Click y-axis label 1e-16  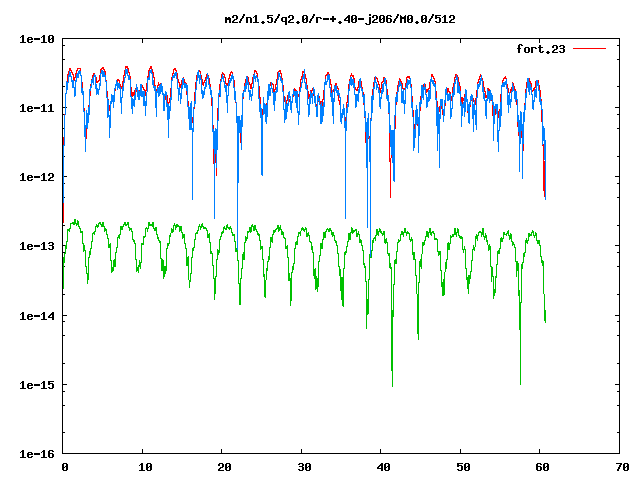pyautogui.click(x=37, y=454)
